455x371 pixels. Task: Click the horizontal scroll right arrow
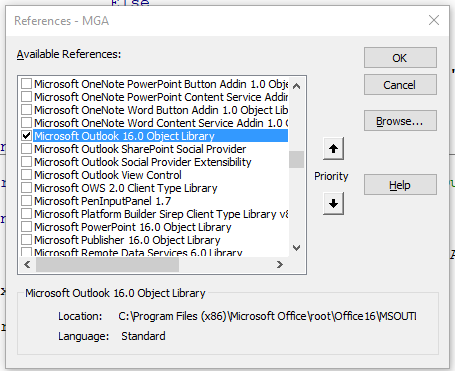(280, 265)
